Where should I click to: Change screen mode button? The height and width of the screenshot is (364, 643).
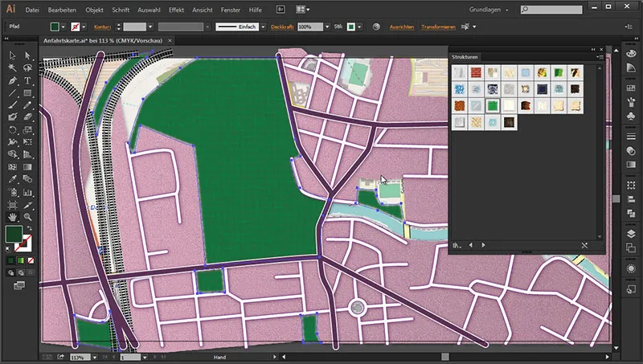18,285
